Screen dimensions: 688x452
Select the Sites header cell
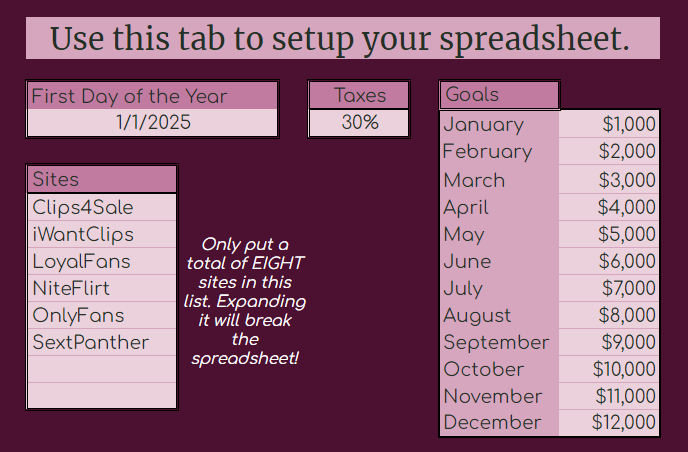(x=102, y=179)
